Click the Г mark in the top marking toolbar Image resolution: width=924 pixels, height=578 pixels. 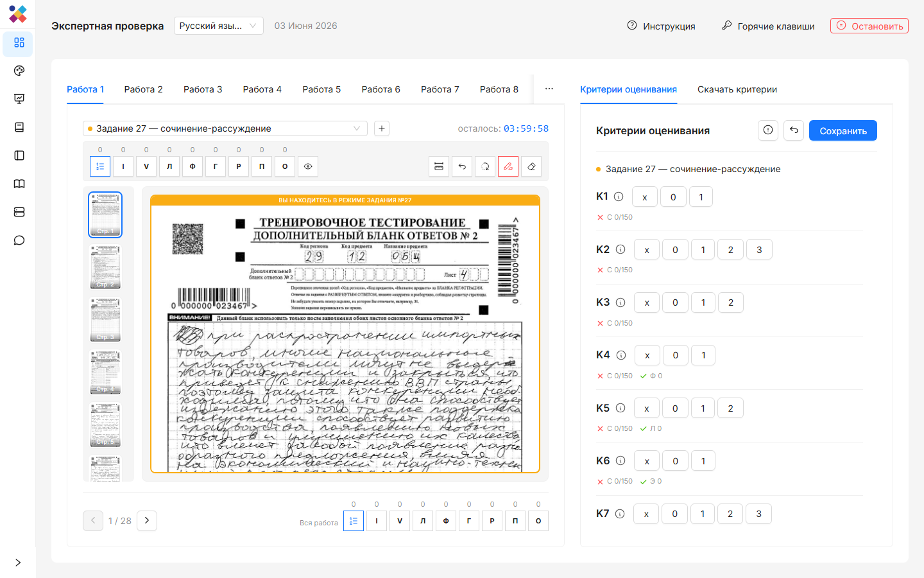pos(216,166)
